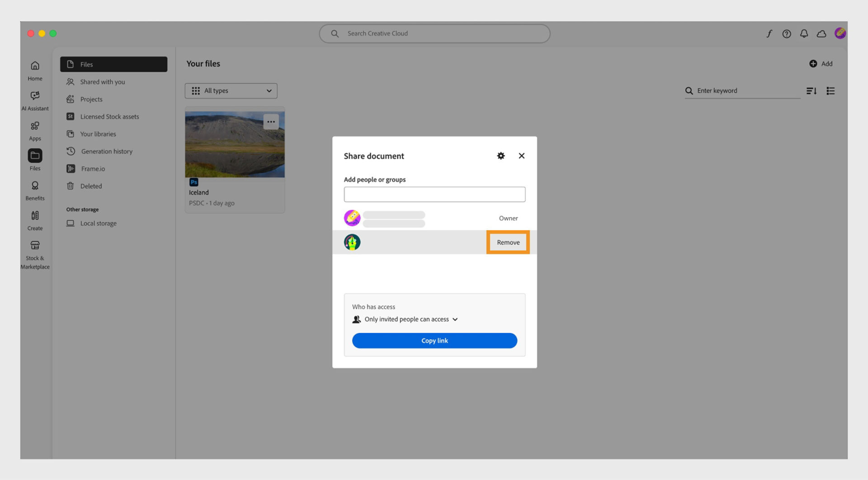The width and height of the screenshot is (868, 480).
Task: Focus the Search Creative Cloud bar
Action: click(x=434, y=33)
